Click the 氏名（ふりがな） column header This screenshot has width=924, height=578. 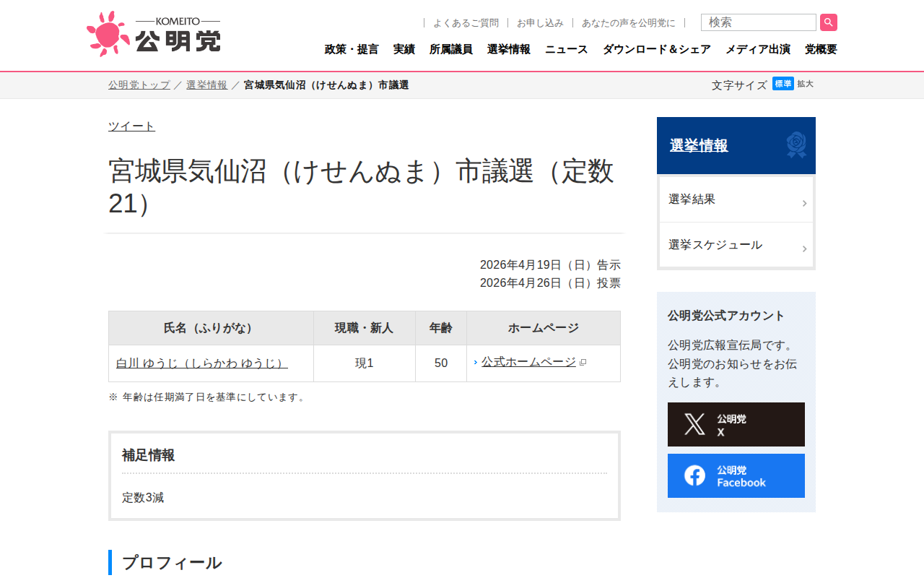pos(211,328)
